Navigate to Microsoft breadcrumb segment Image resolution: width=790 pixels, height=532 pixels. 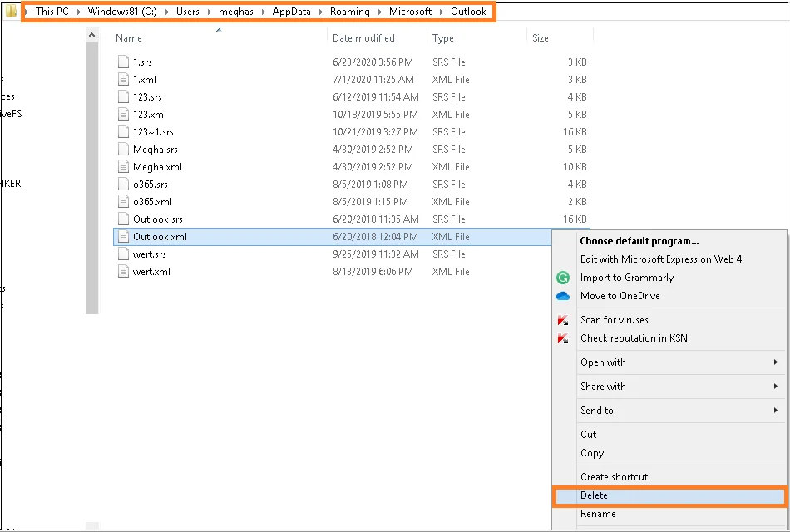pos(410,11)
